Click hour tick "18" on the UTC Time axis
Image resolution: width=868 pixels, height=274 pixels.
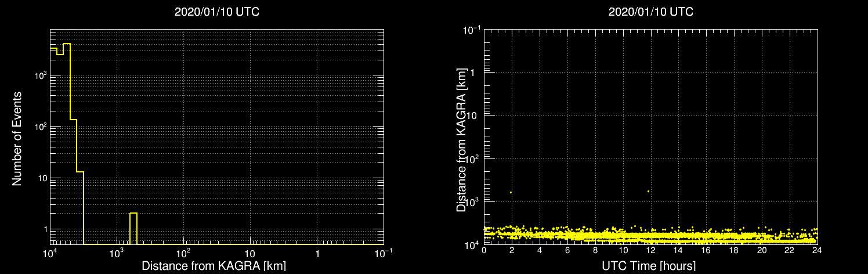coord(734,250)
